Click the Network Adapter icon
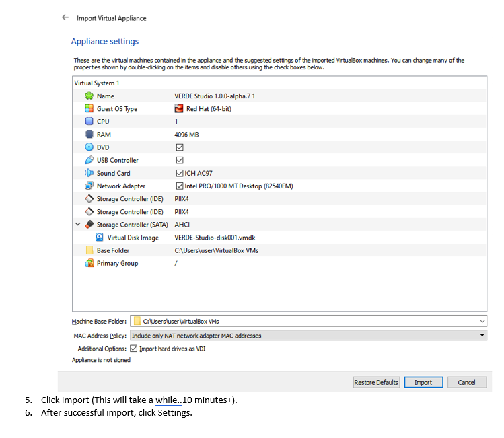Screen dimensions: 504x438 (x=89, y=186)
